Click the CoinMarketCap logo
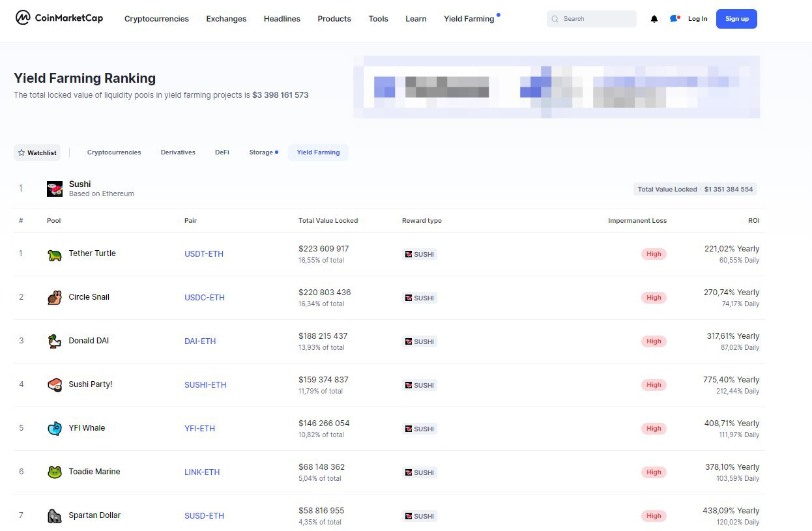Screen dimensions: 812x531 (59, 18)
